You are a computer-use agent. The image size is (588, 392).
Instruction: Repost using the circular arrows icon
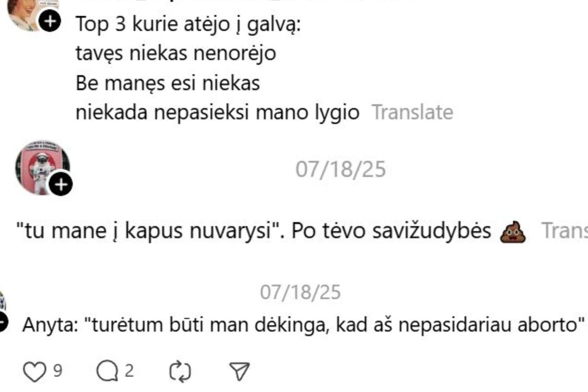coord(180,372)
